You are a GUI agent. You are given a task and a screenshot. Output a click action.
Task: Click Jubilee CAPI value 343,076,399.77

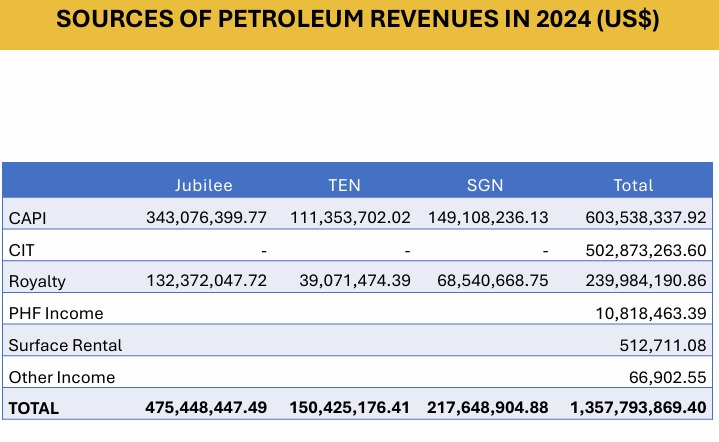[x=206, y=217]
